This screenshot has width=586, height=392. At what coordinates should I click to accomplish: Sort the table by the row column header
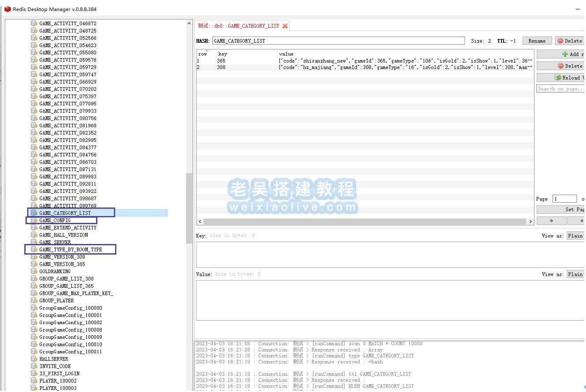[203, 54]
